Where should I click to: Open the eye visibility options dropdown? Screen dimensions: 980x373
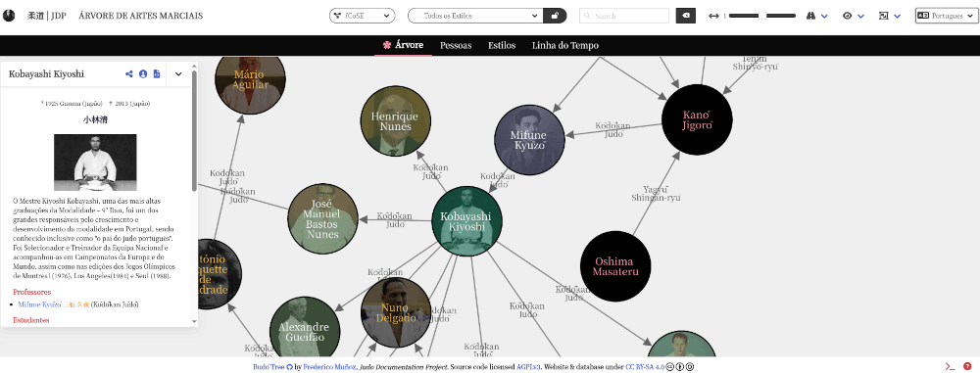click(854, 16)
